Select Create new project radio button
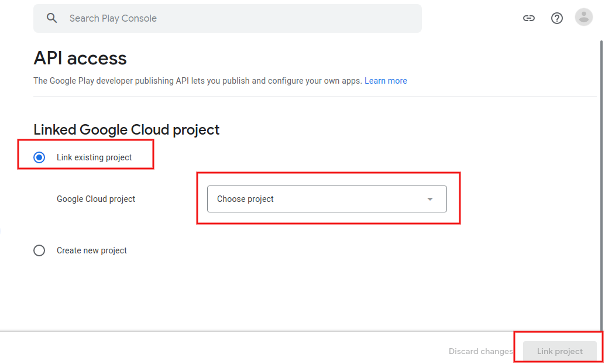 click(x=39, y=250)
